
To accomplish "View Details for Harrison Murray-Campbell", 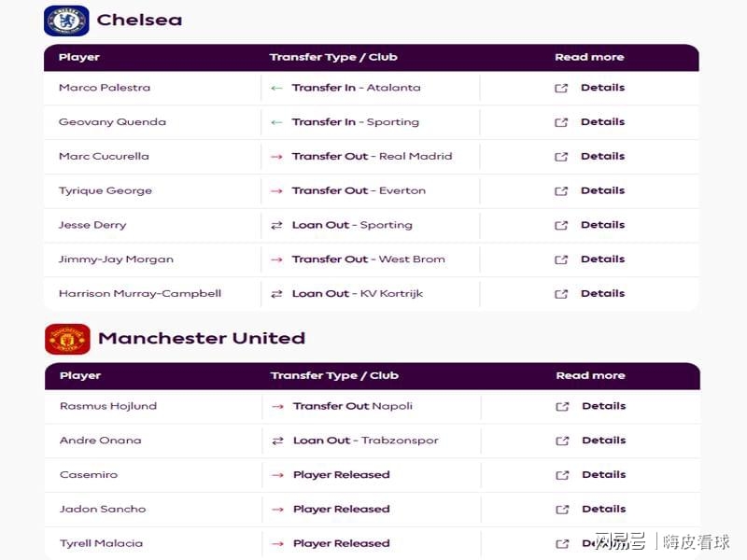I will [x=602, y=293].
